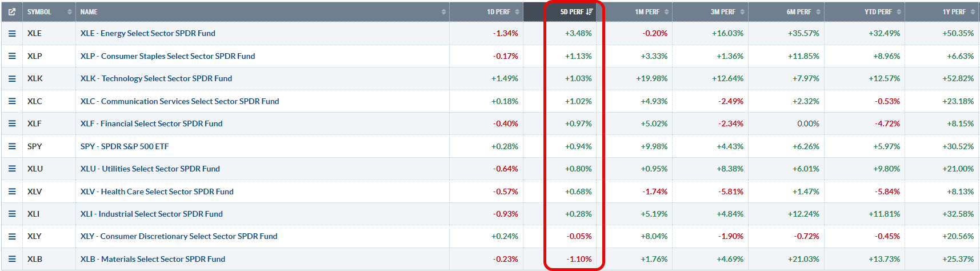Open the hamburger menu for XLY row
Viewport: 980px width, 271px height.
click(11, 236)
